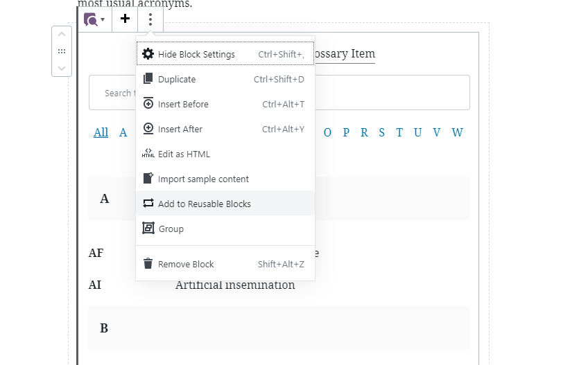Click the plus add item button

coord(125,19)
